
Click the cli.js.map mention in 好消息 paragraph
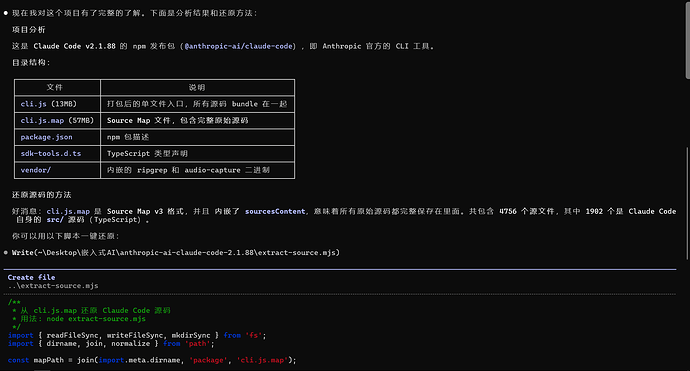(x=68, y=211)
